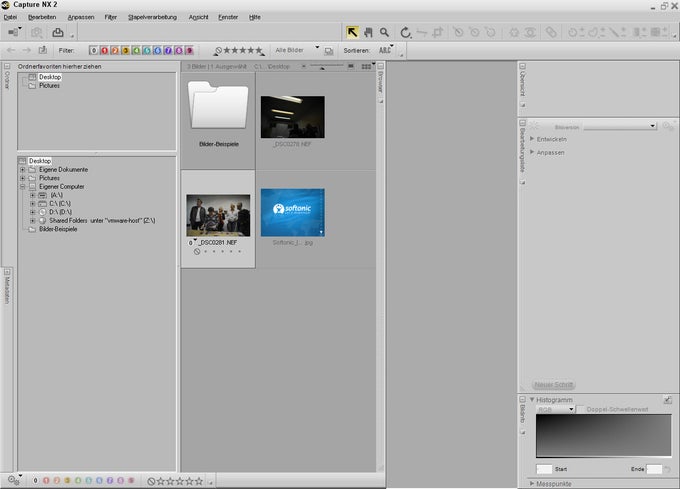
Task: Select the Softonic jpg thumbnail
Action: [293, 212]
